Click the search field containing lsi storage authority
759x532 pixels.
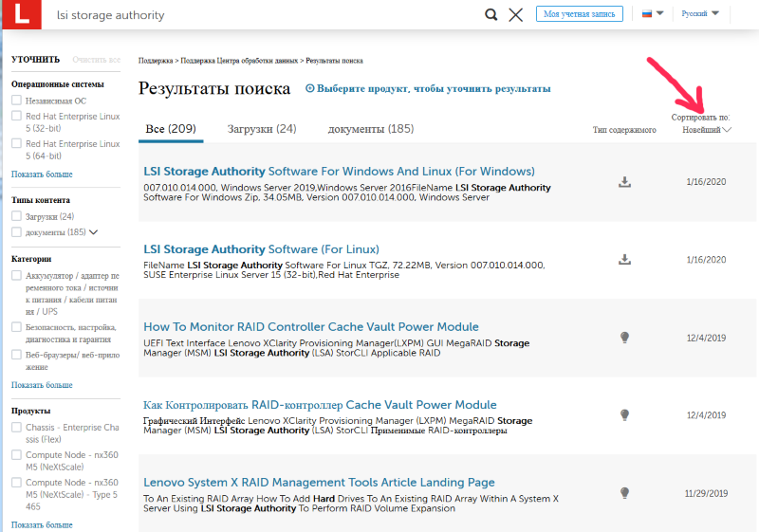click(262, 15)
